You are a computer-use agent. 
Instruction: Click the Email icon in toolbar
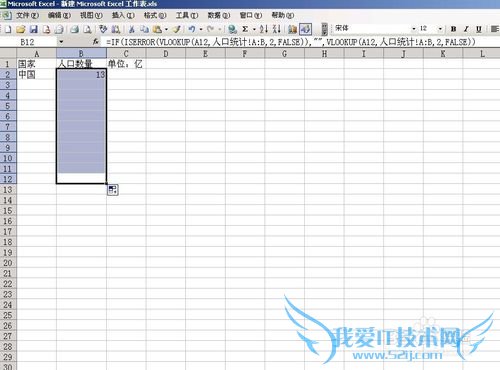tap(59, 29)
